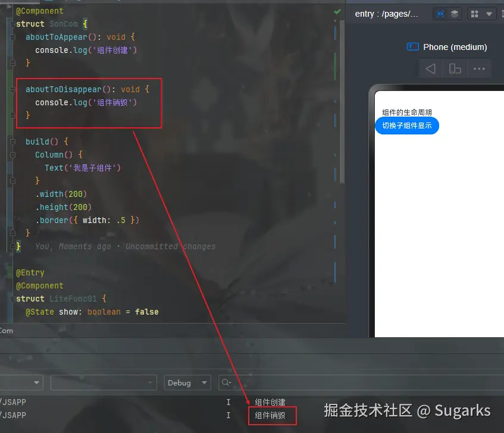Click the search magnifier icon in log filter

226,382
